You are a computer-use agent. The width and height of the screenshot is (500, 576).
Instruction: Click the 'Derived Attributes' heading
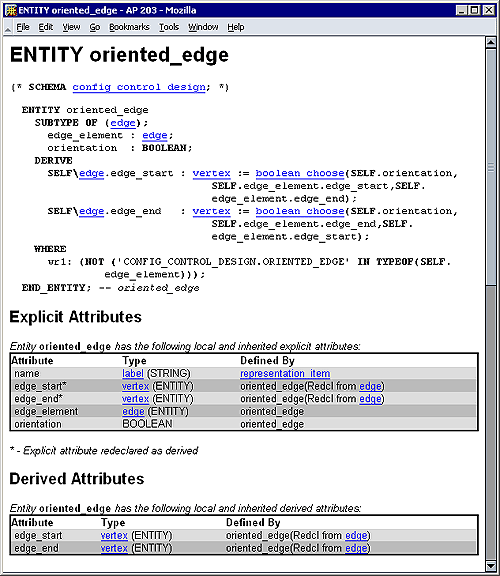tap(77, 479)
